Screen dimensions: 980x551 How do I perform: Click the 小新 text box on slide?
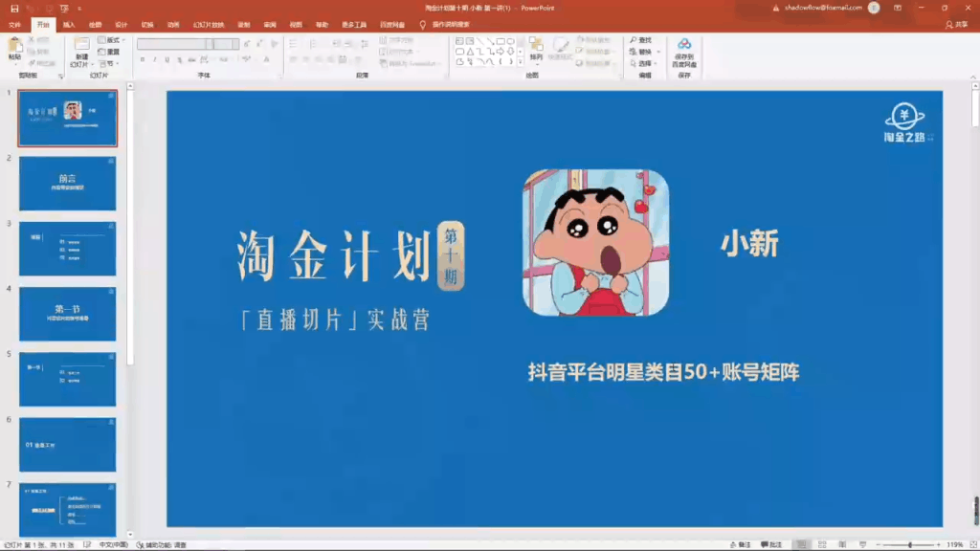(x=749, y=243)
